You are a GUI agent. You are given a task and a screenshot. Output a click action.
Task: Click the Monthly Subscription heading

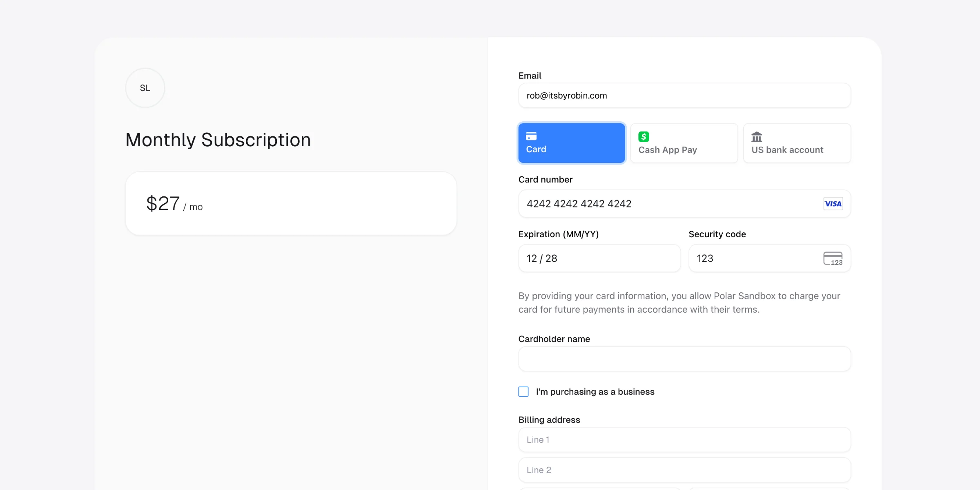(218, 140)
